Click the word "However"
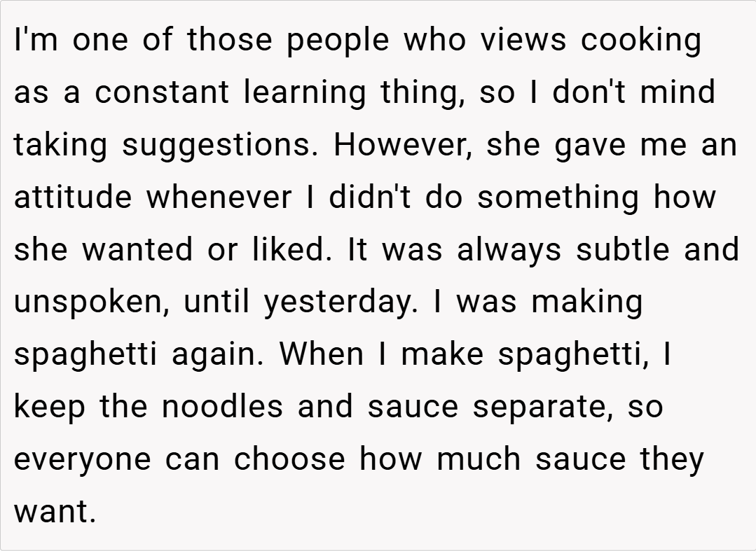 (x=396, y=145)
